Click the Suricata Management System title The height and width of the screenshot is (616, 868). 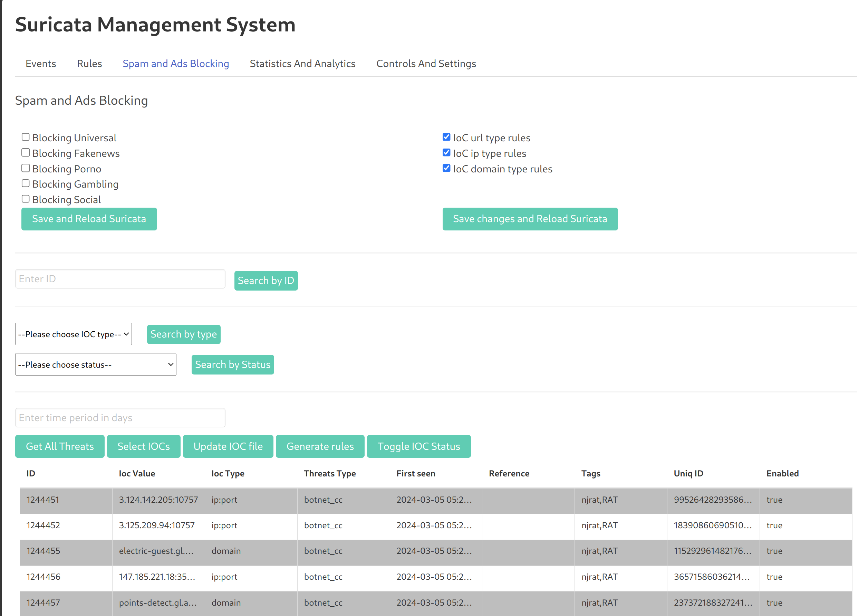pyautogui.click(x=155, y=25)
